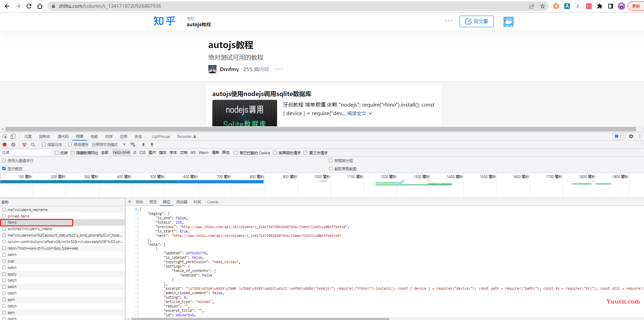Viewport: 644px width, 320px height.
Task: Check the 反转 invert filter checkbox
Action: click(57, 153)
